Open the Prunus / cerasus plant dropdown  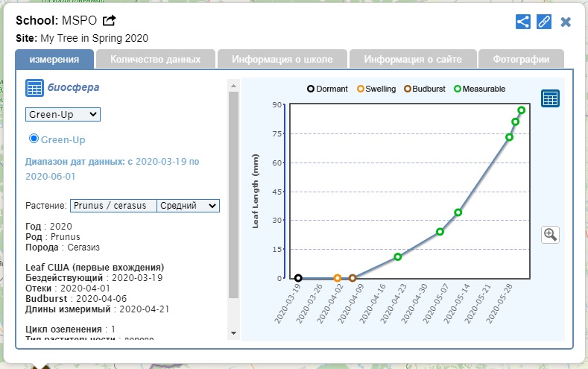point(113,206)
